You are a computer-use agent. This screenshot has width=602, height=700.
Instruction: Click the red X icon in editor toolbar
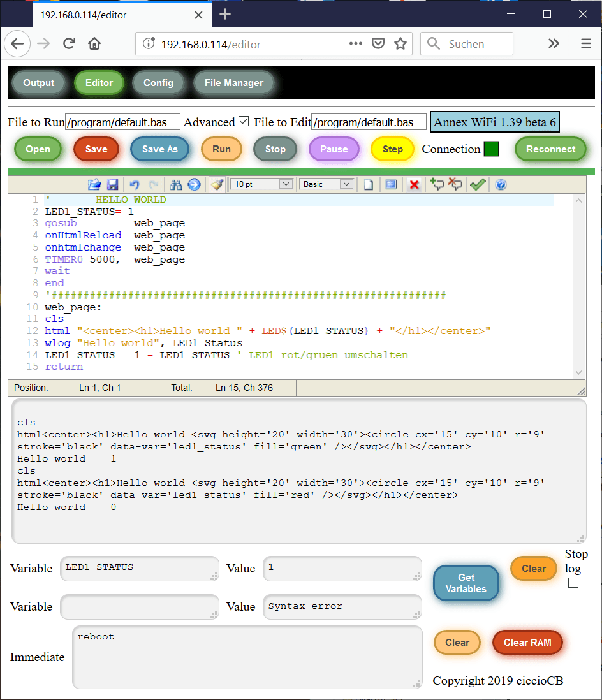pyautogui.click(x=414, y=184)
